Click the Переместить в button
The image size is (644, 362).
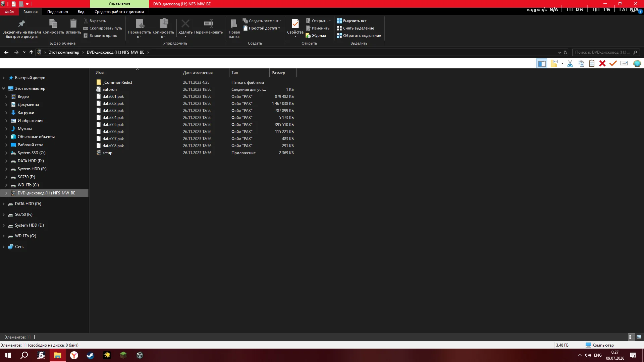tap(139, 28)
